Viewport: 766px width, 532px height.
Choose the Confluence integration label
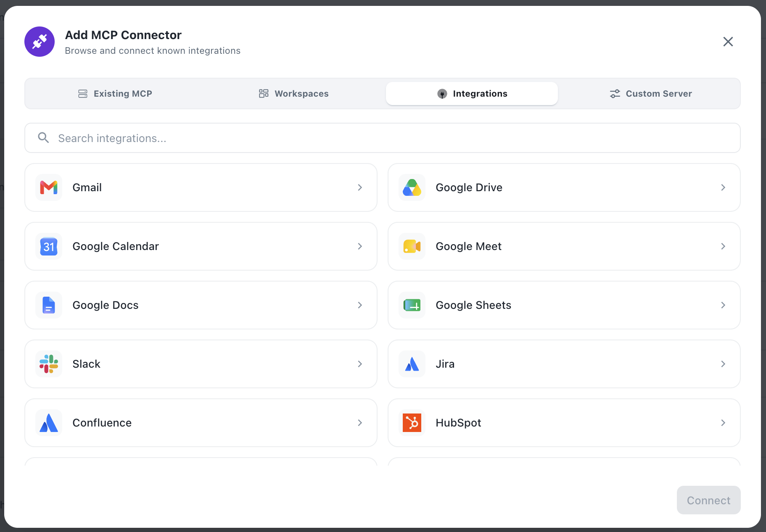coord(102,423)
